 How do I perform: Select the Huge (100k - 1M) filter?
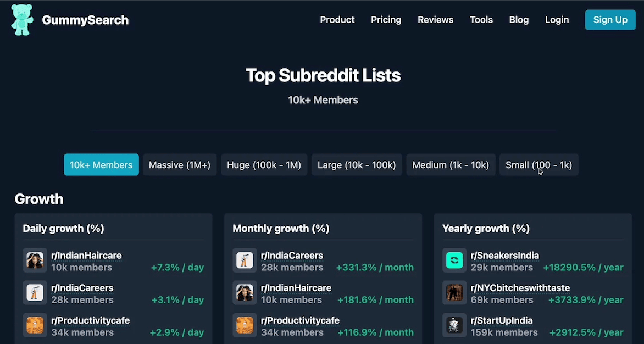coord(264,165)
